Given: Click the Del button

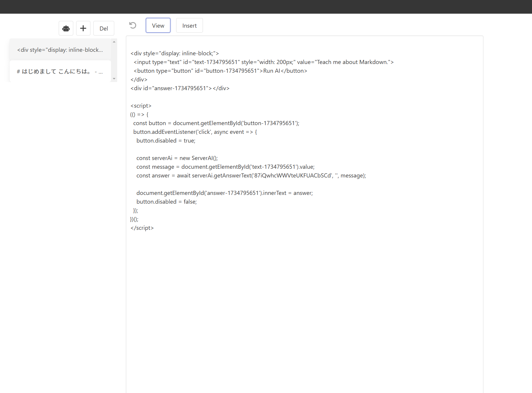Looking at the screenshot, I should click(104, 28).
